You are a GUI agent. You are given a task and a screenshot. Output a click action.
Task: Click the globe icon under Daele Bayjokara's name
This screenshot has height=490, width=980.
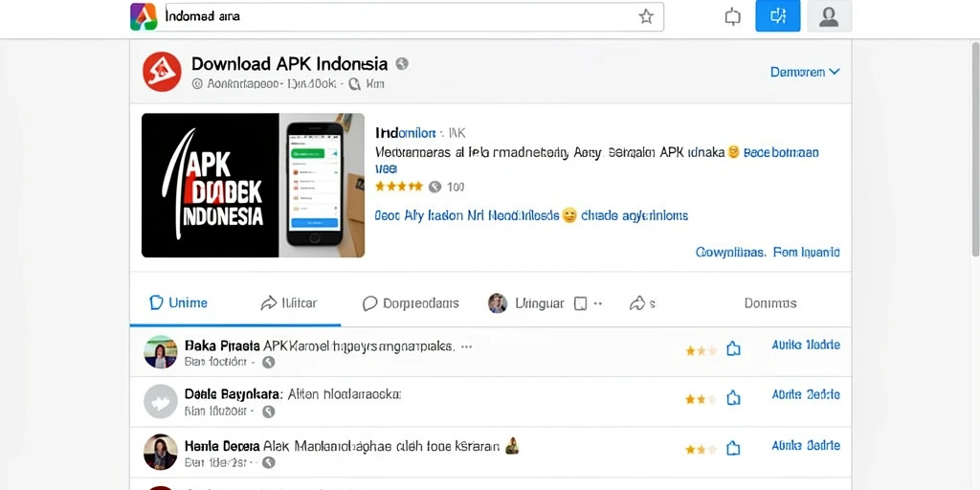268,412
